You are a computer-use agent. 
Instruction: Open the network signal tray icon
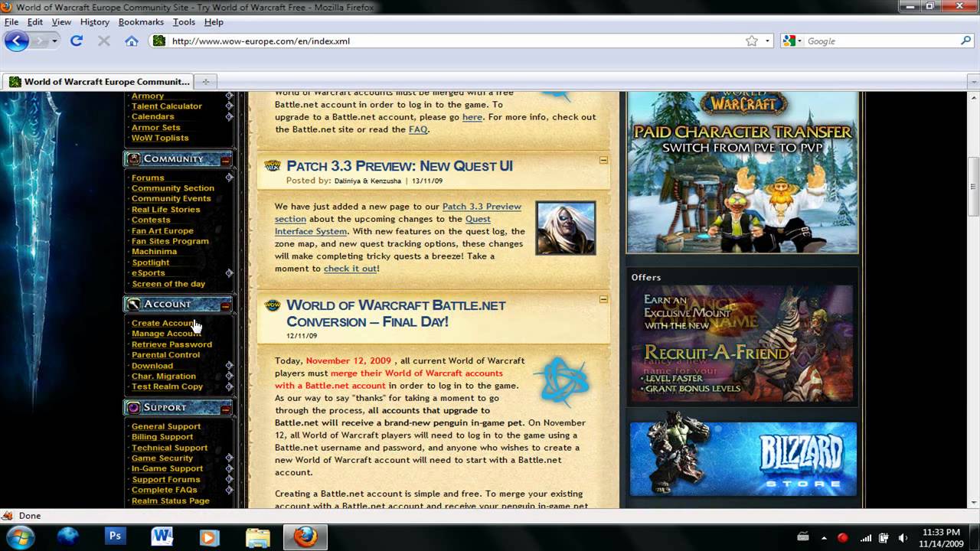(x=865, y=538)
